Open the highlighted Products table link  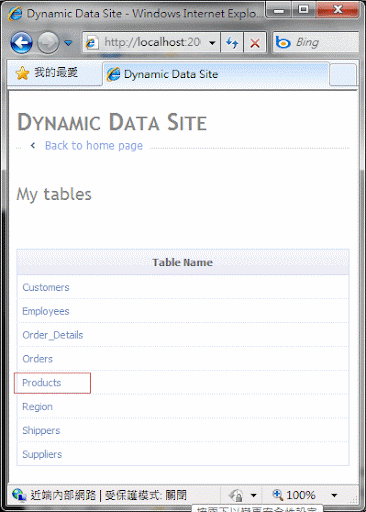point(42,383)
